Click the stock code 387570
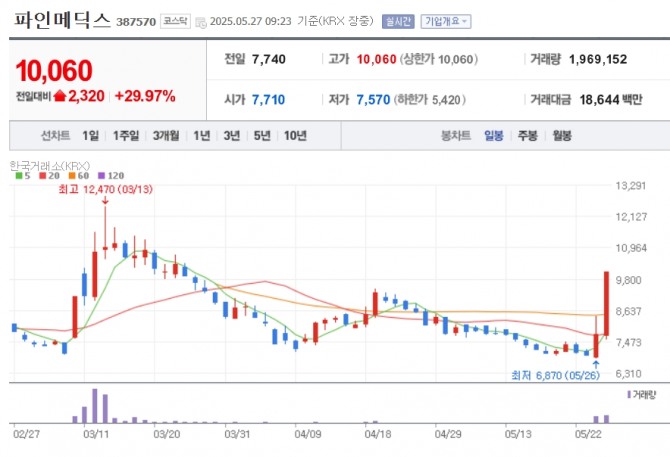 [136, 22]
